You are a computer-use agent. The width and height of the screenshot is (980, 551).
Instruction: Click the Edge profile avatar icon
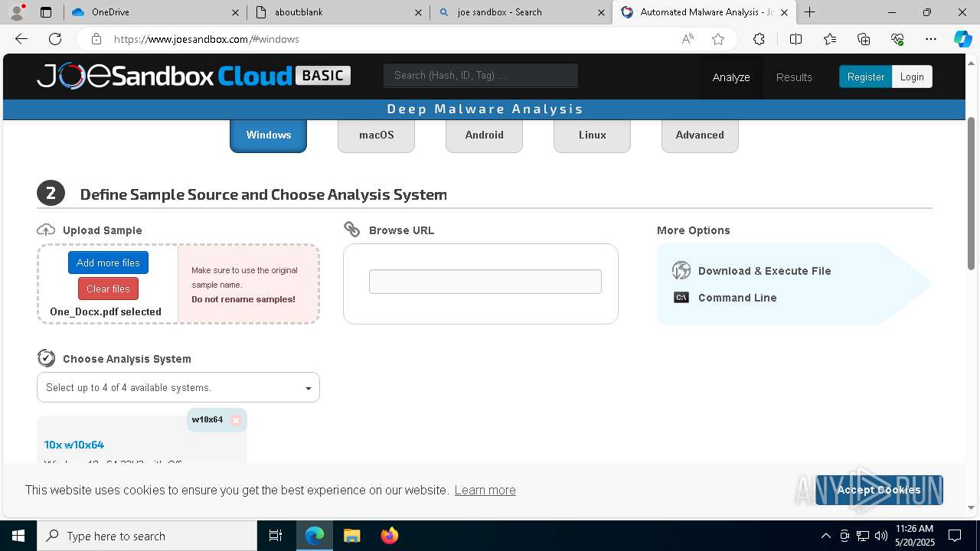17,12
